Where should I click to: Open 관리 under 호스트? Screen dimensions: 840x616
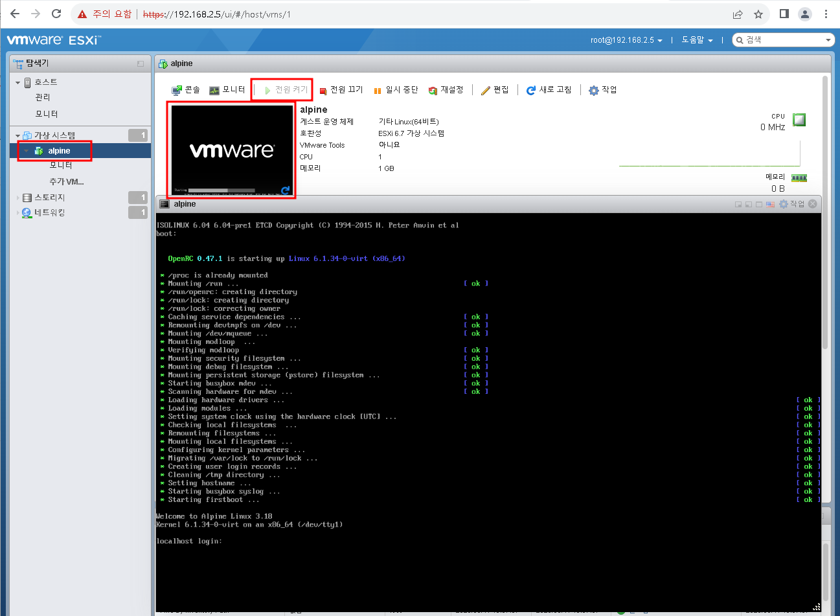point(43,97)
